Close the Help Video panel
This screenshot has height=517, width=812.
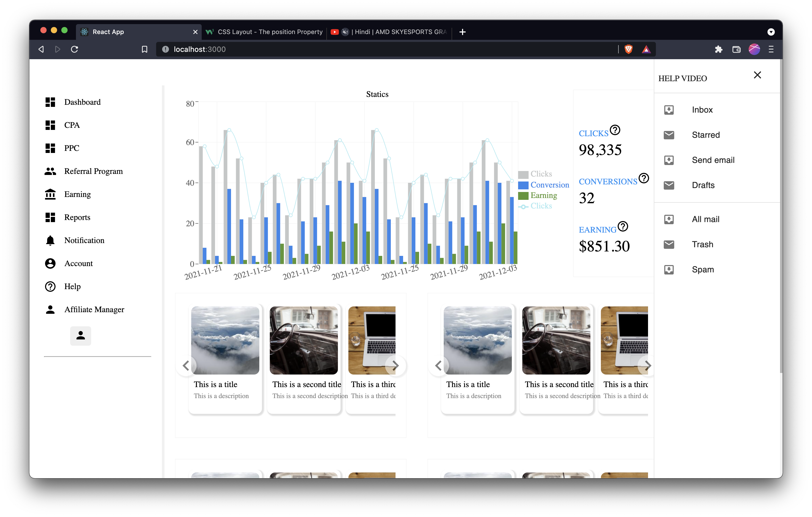[x=757, y=75]
